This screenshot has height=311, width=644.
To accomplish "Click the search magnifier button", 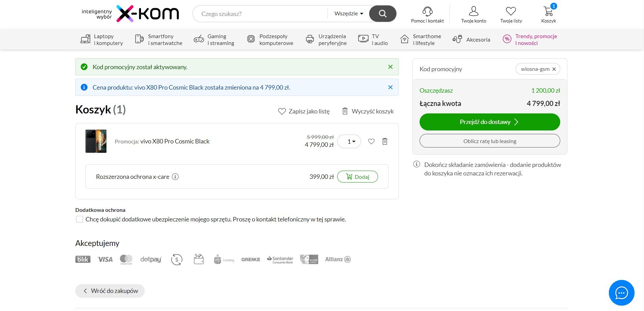I will 382,14.
